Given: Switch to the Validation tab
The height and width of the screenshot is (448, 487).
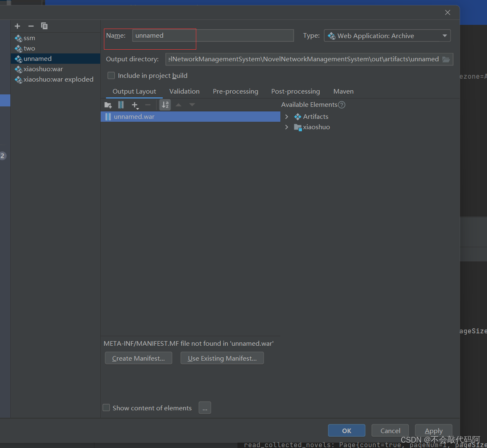Looking at the screenshot, I should pyautogui.click(x=184, y=92).
